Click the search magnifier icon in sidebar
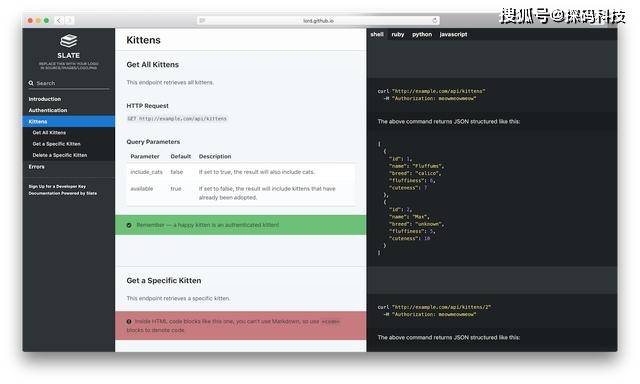 31,83
